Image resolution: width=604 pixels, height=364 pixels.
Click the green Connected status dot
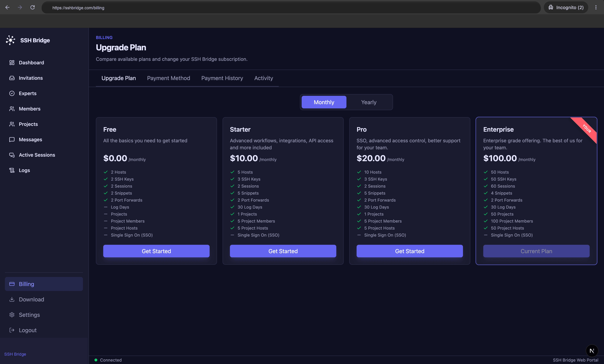[96, 360]
